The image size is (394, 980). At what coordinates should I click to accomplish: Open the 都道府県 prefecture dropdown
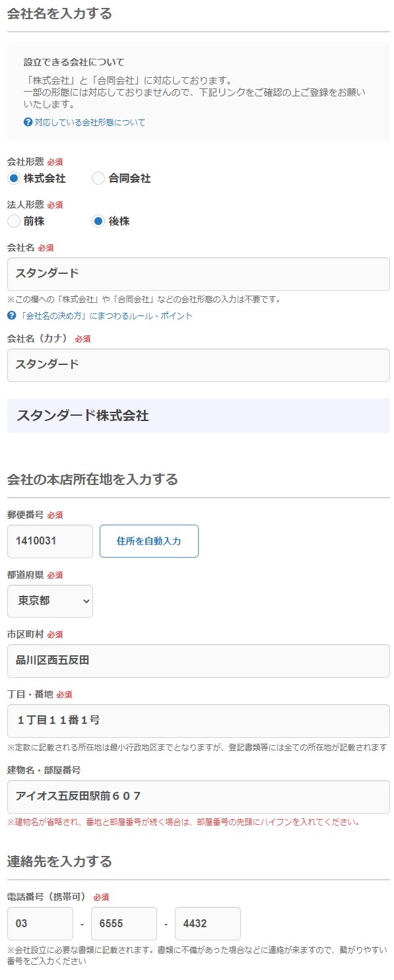coord(49,601)
